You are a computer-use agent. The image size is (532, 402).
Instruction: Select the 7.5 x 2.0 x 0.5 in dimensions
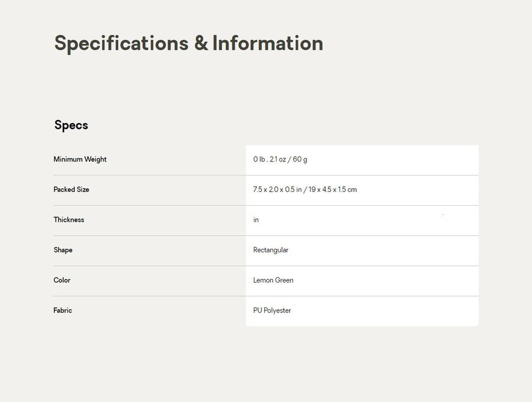click(x=277, y=190)
